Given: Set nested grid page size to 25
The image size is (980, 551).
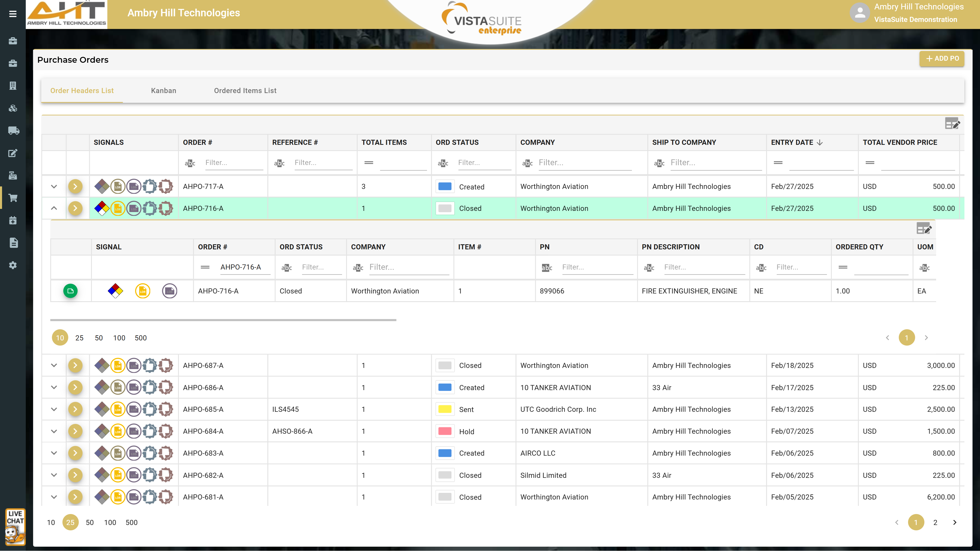Looking at the screenshot, I should [79, 338].
